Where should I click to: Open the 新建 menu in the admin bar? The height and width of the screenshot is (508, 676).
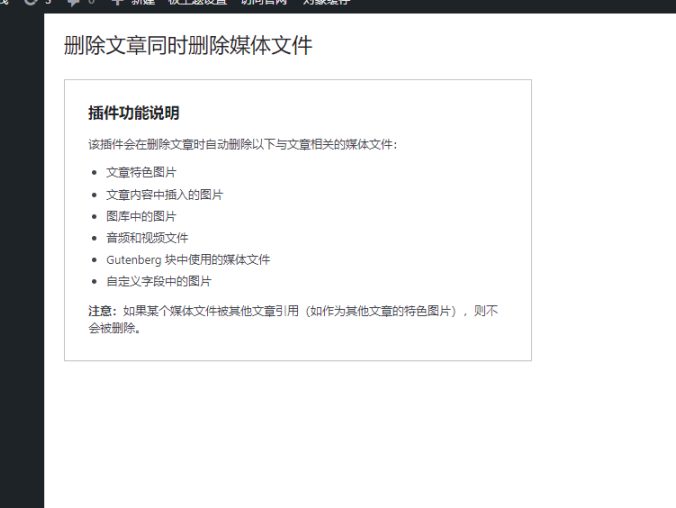[143, 3]
